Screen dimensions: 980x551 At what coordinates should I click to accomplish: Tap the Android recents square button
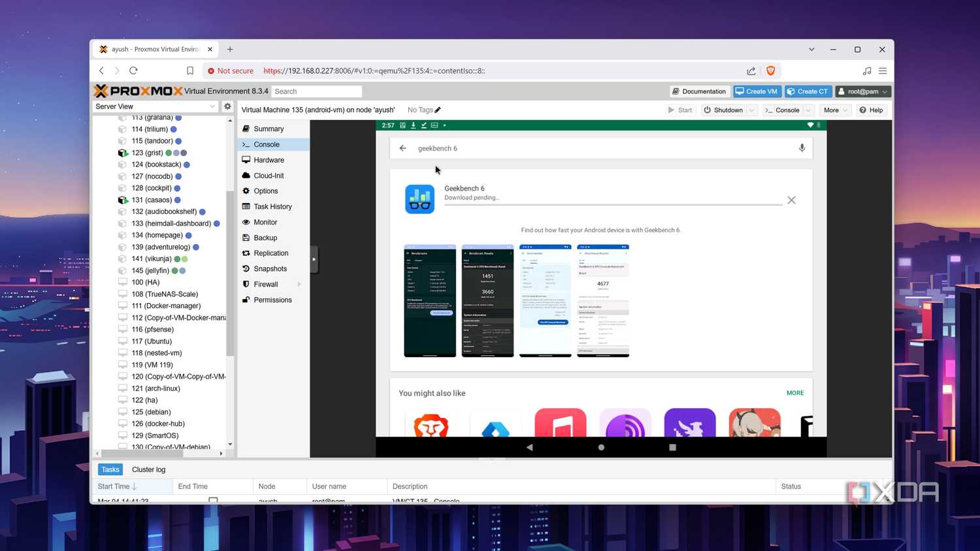pos(672,447)
